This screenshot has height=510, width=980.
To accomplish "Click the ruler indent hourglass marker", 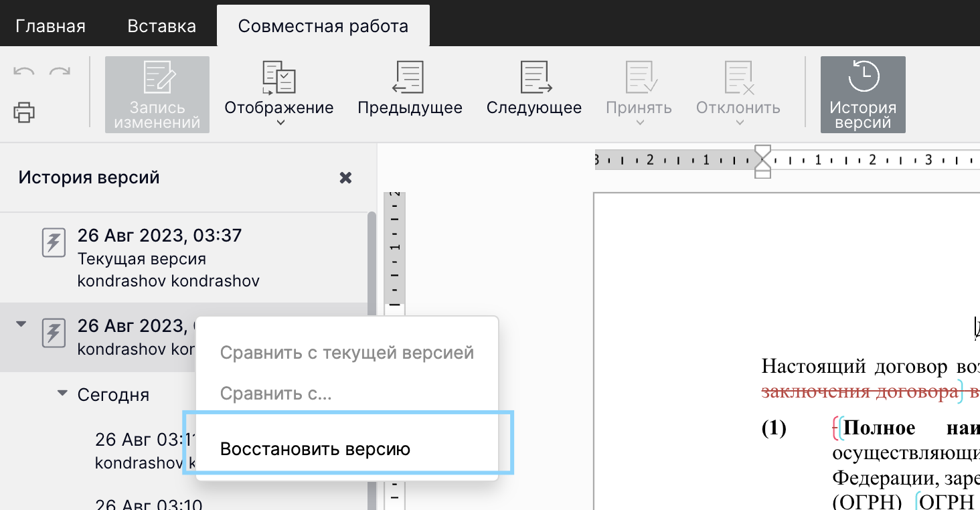I will (x=762, y=161).
